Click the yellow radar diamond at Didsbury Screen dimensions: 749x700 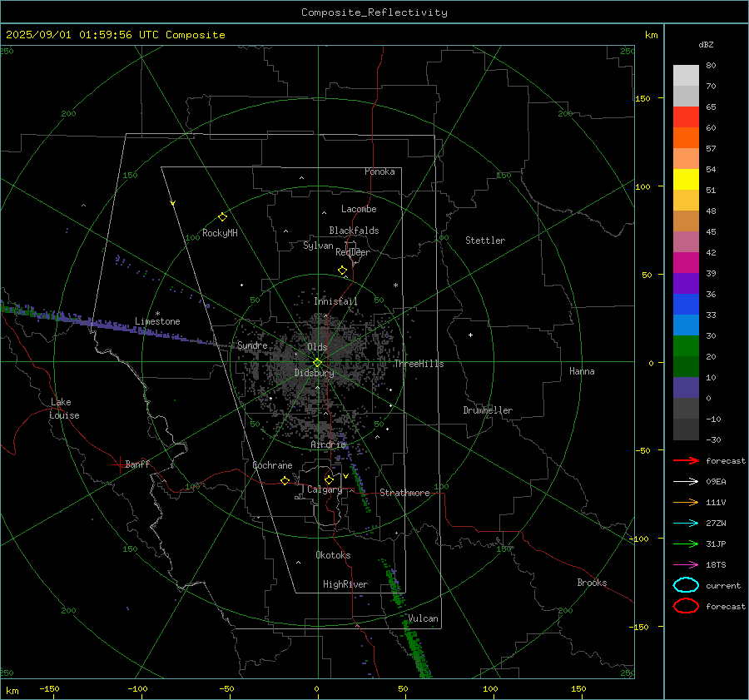317,363
